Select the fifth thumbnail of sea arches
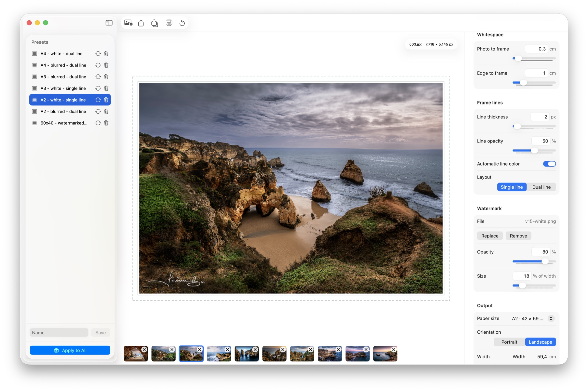This screenshot has width=588, height=391. (x=246, y=354)
